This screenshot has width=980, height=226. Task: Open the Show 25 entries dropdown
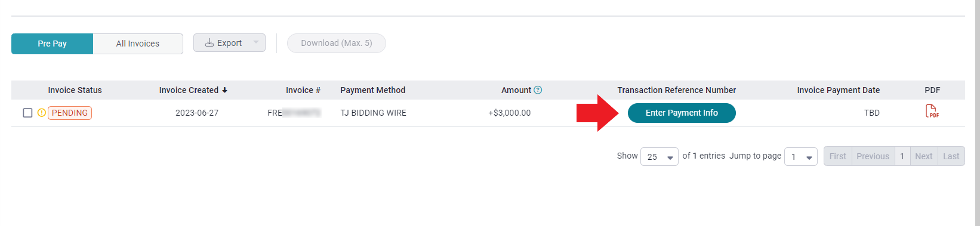coord(659,156)
